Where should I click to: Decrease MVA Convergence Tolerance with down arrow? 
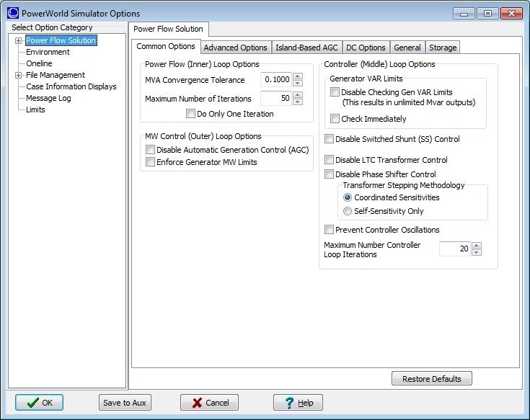click(x=298, y=83)
